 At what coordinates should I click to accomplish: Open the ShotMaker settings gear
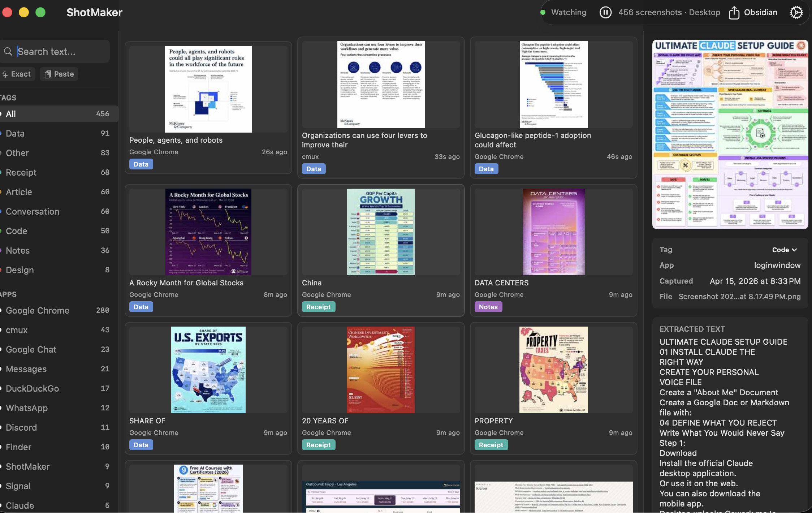point(796,12)
